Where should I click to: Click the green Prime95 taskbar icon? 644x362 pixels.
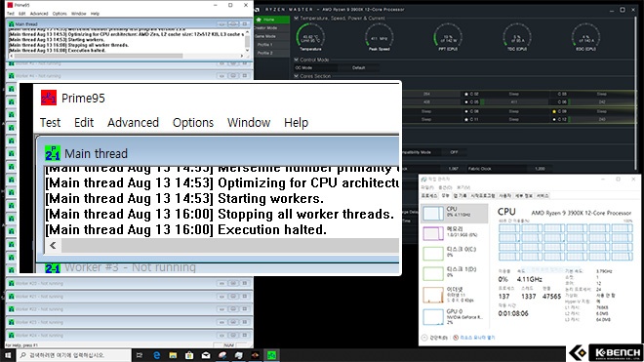[x=271, y=355]
